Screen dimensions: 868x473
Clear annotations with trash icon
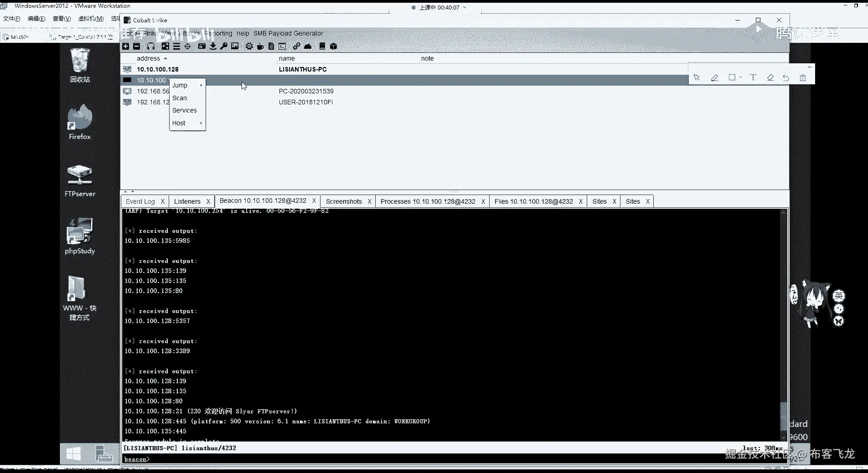point(803,78)
